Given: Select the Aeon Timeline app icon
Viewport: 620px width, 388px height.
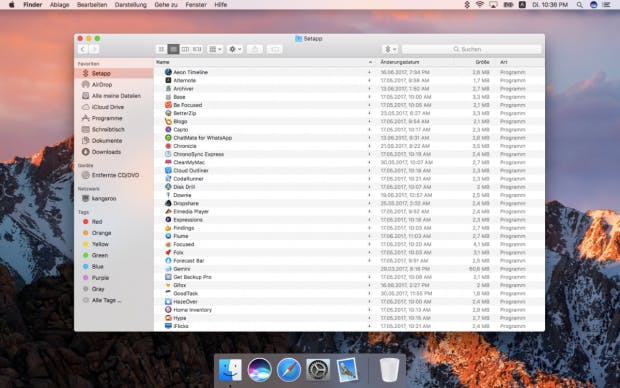Looking at the screenshot, I should [168, 72].
